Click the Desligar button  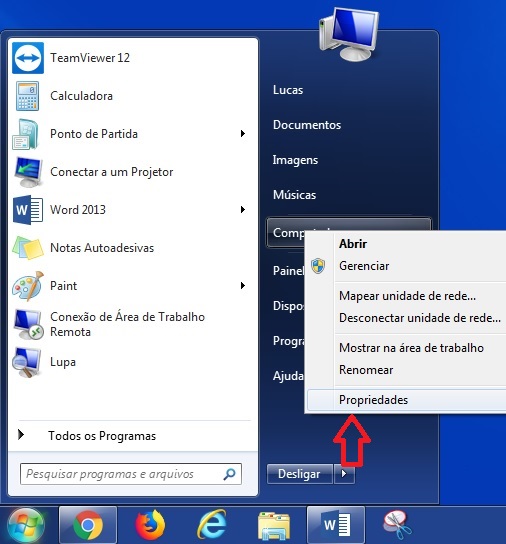click(300, 474)
